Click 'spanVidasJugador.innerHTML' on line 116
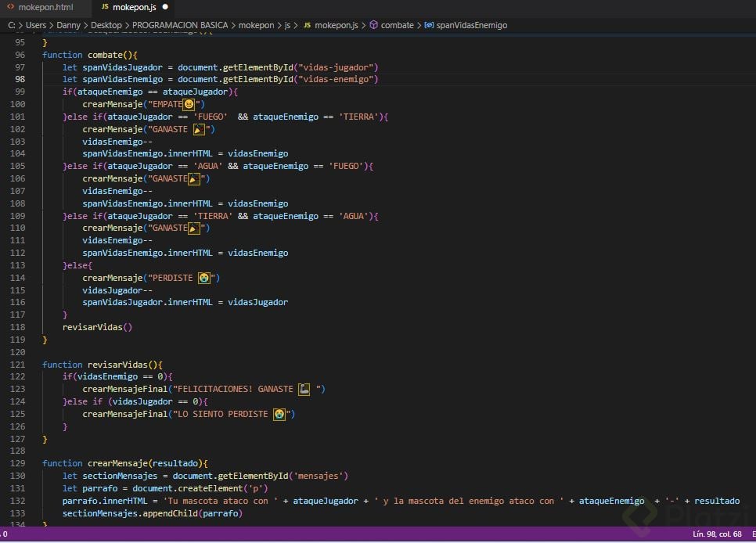This screenshot has width=756, height=543. click(147, 302)
